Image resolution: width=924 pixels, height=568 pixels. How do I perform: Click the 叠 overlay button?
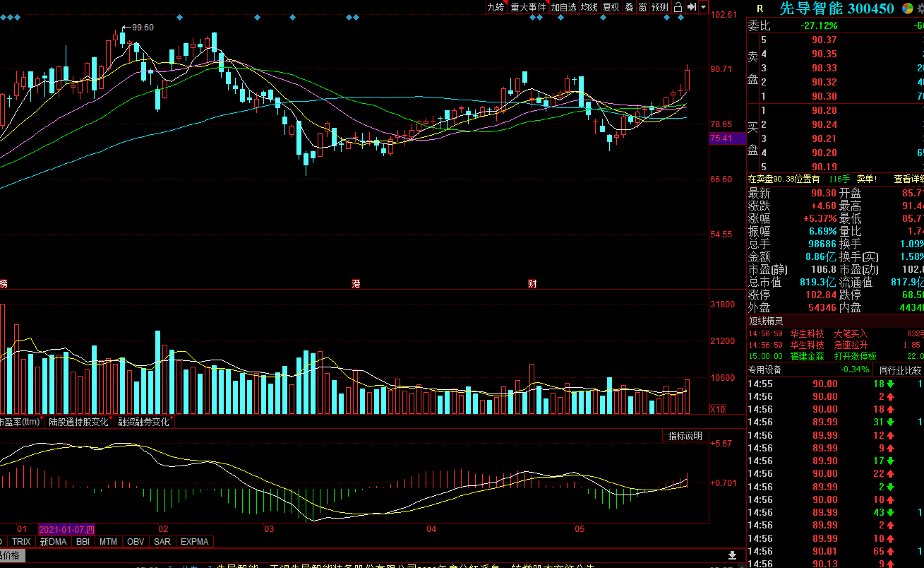(629, 7)
